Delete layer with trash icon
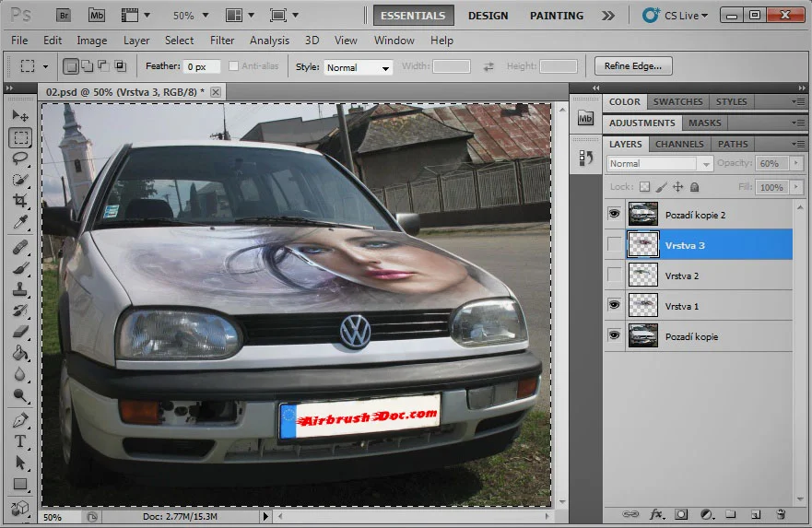The width and height of the screenshot is (812, 528). [781, 514]
